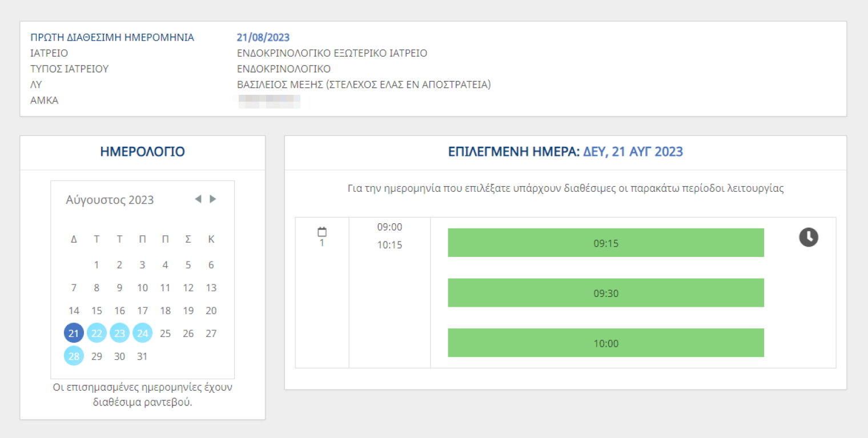Click calendar day 20
This screenshot has height=438, width=868.
(211, 310)
